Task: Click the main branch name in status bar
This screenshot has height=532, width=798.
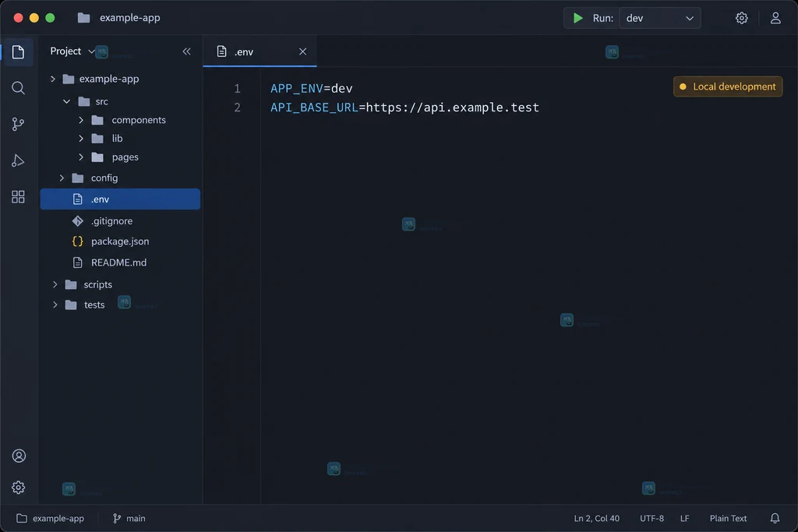Action: (x=136, y=518)
